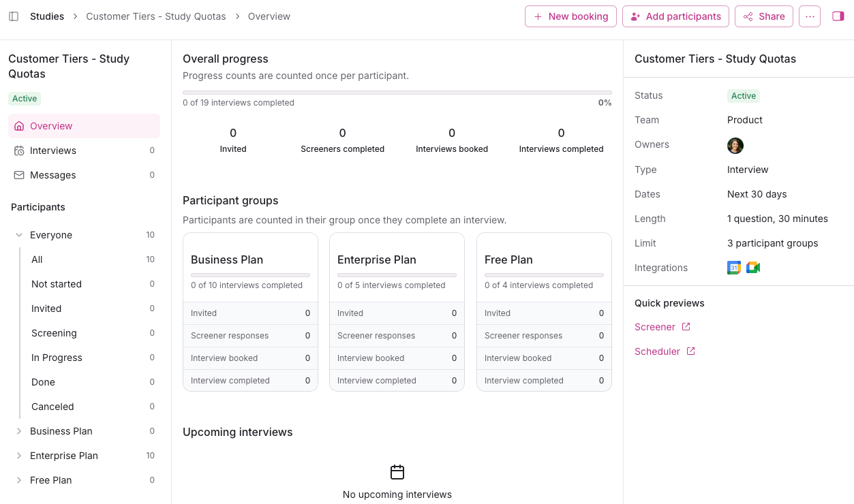Select the Overview item in sidebar
This screenshot has width=854, height=504.
(x=51, y=126)
